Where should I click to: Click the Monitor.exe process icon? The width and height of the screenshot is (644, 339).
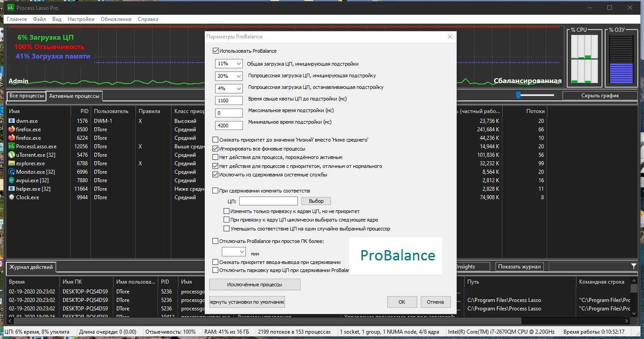(x=12, y=172)
